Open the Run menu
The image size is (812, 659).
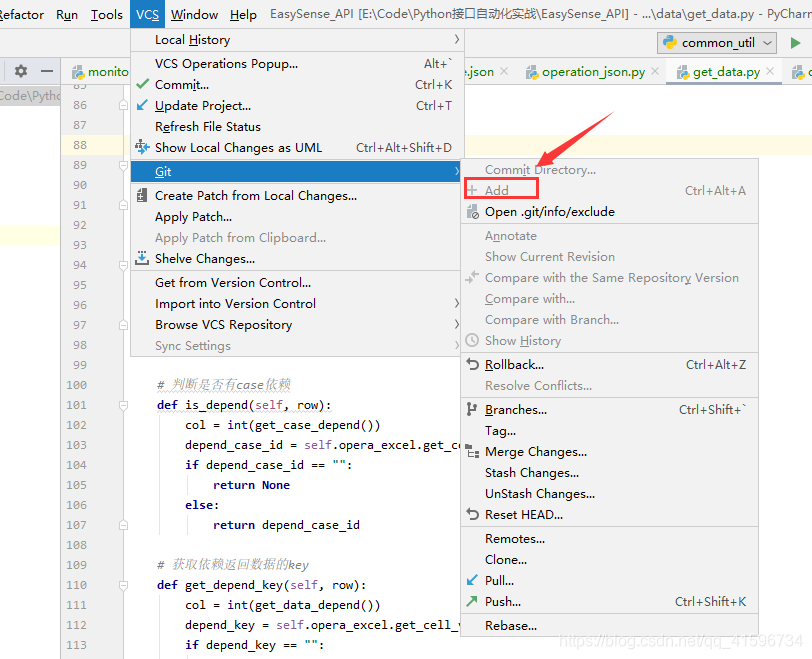67,14
